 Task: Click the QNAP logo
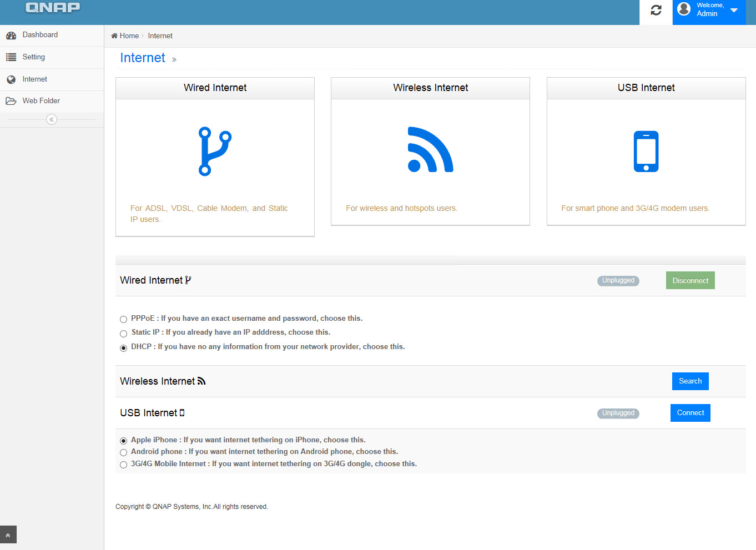coord(53,7)
